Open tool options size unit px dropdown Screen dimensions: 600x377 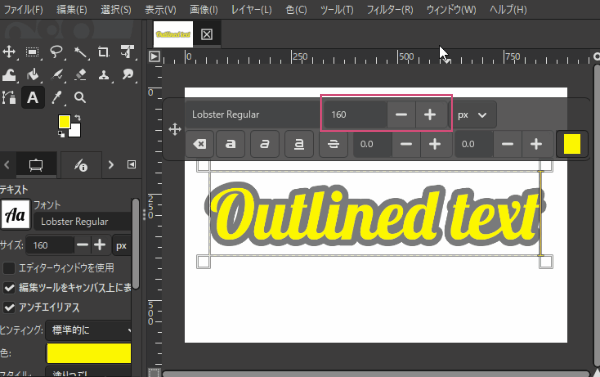click(x=122, y=245)
